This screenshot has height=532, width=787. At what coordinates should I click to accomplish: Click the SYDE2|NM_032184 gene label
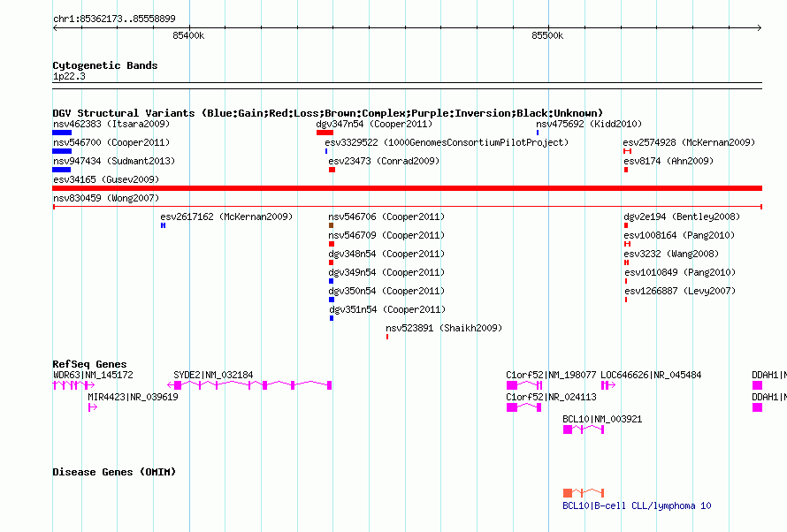(x=213, y=375)
